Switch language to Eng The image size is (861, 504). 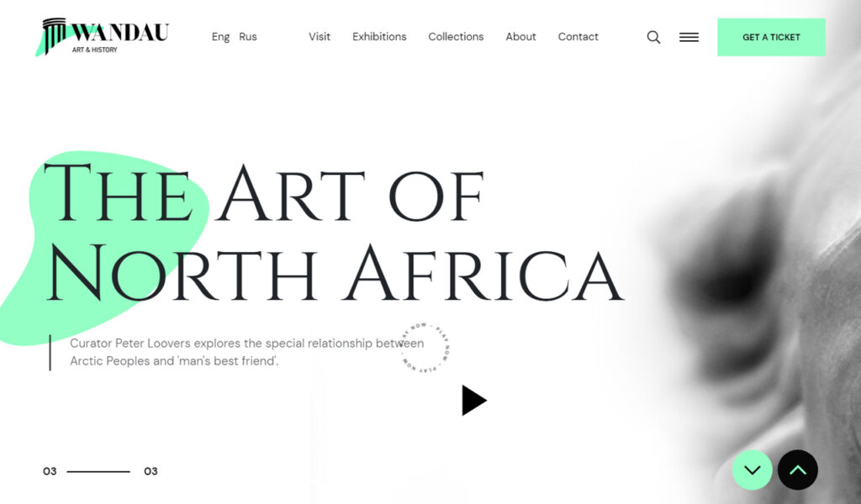tap(221, 37)
